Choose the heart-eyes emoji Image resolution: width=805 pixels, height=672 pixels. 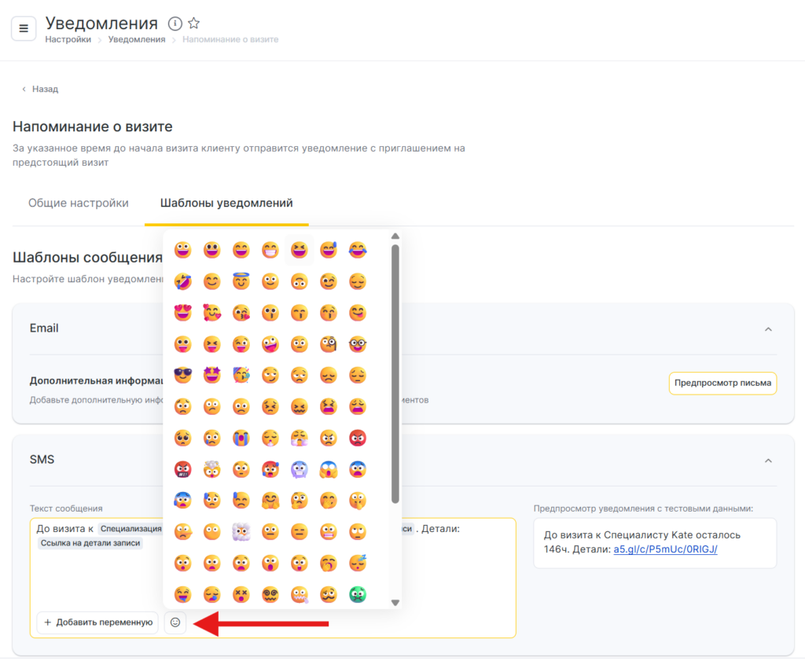[182, 313]
